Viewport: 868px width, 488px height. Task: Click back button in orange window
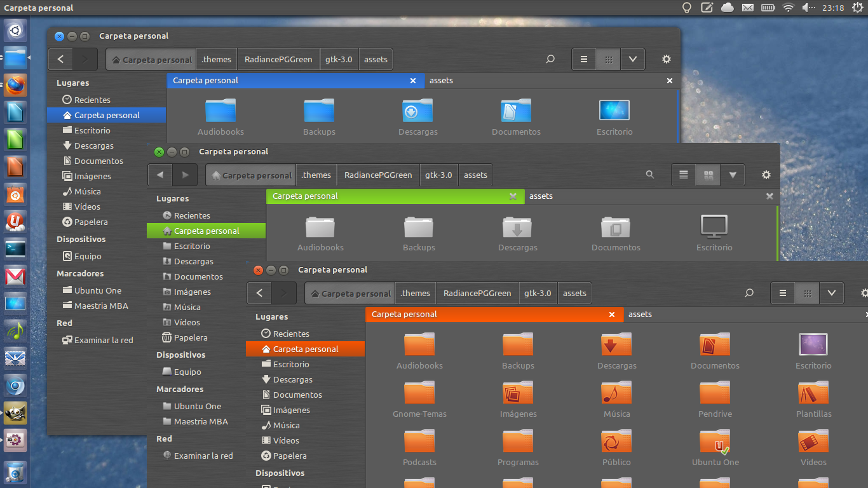[x=259, y=293]
